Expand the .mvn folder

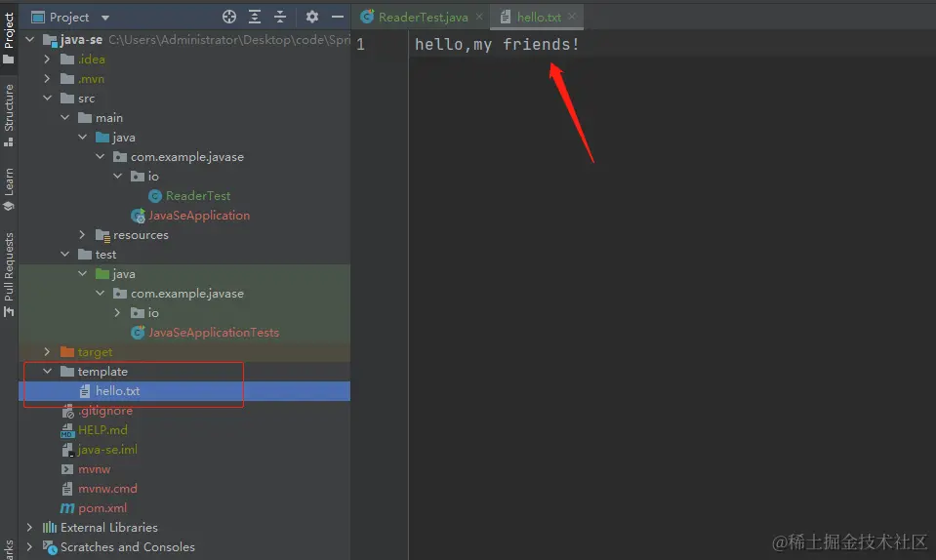47,79
